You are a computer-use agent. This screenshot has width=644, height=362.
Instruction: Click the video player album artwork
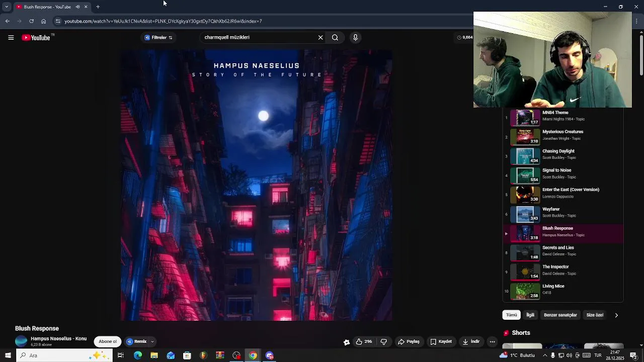point(257,185)
